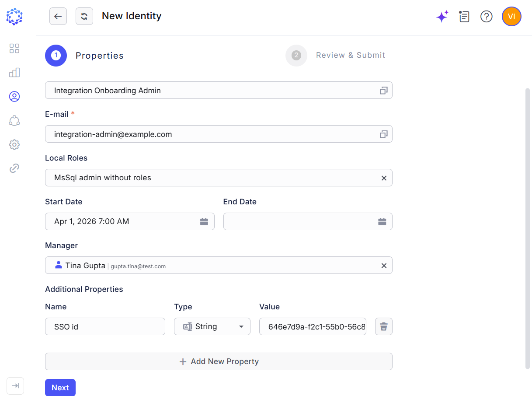This screenshot has width=532, height=396.
Task: Go to step 2 Review & Submit
Action: coord(336,56)
